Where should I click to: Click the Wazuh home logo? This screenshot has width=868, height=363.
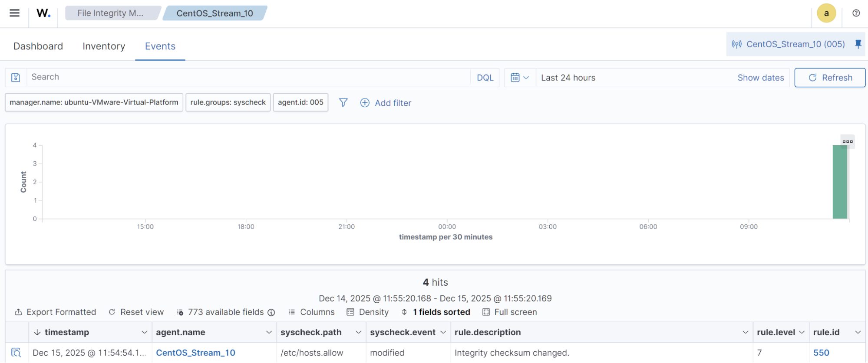click(x=43, y=13)
